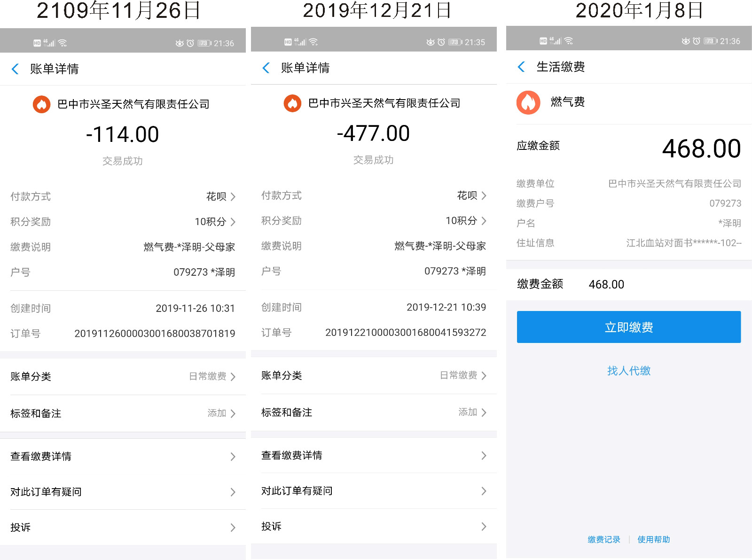Viewport: 752px width, 560px height.
Task: Tap the 缴费单位 company name on the 生活缴费 screen
Action: [x=675, y=184]
